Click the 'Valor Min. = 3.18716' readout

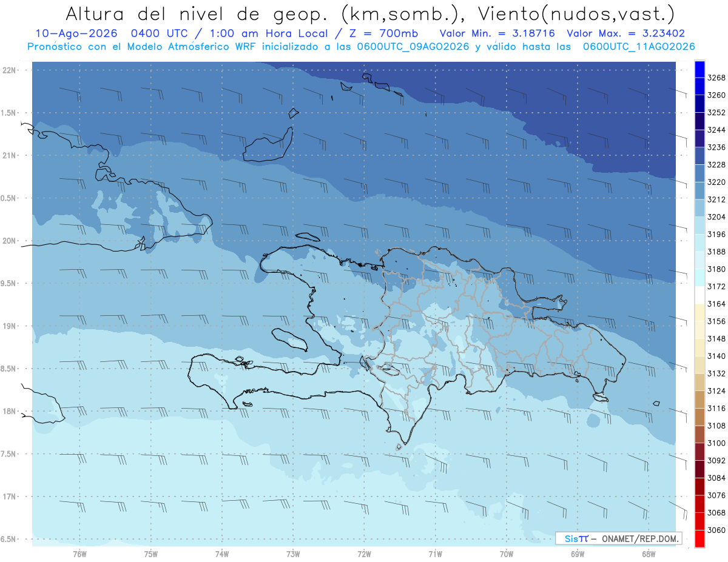pos(497,33)
